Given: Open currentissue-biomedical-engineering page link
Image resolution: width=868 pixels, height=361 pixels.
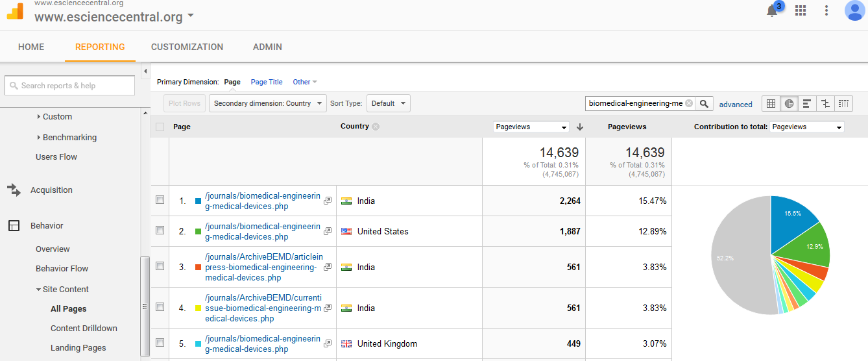Looking at the screenshot, I should tap(263, 308).
